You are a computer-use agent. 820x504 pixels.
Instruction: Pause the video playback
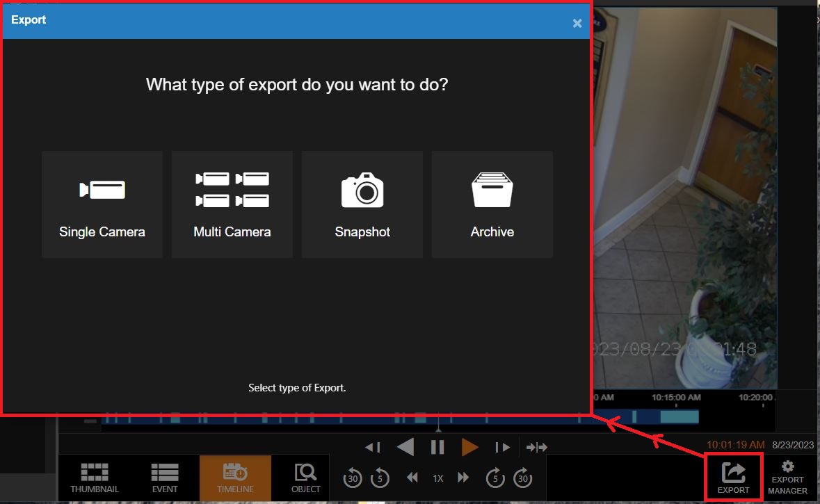click(437, 448)
